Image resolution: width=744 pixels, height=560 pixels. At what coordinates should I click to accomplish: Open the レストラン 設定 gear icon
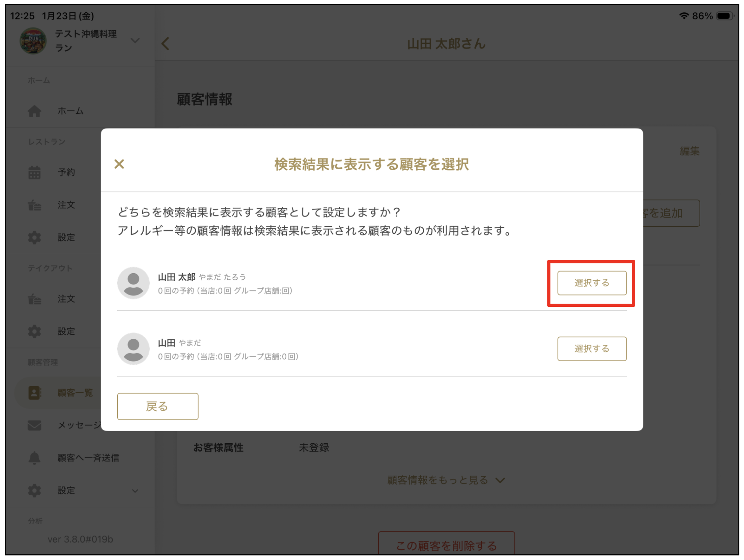point(34,237)
